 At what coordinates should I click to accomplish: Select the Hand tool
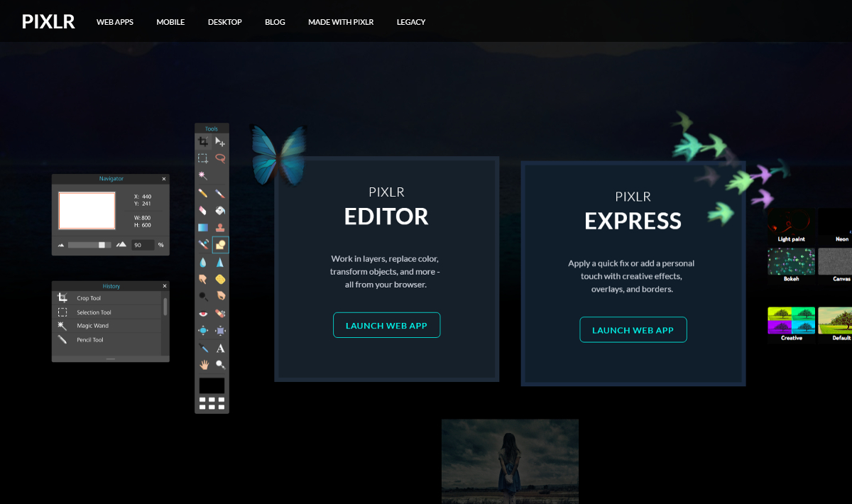(x=203, y=365)
